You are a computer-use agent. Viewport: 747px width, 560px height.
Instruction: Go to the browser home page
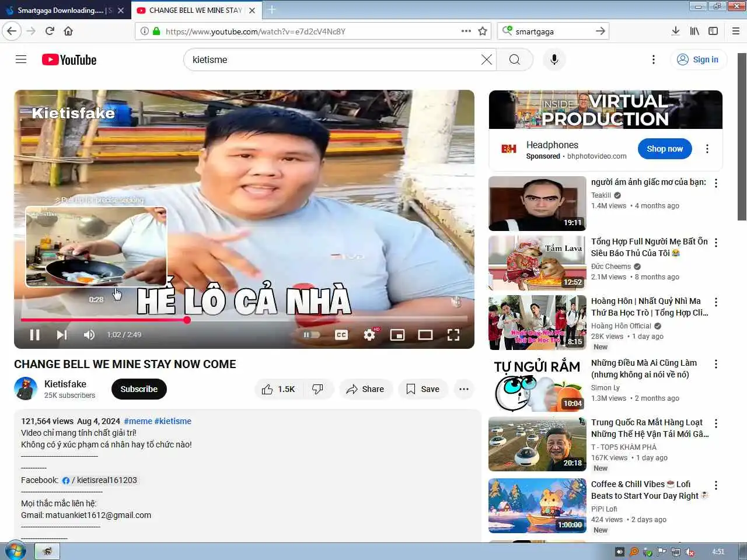point(68,31)
